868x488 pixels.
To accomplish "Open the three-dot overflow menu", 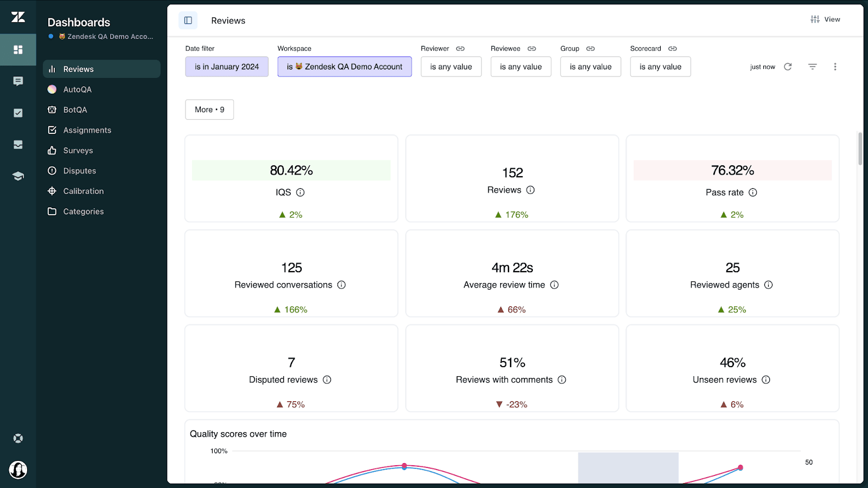I will click(835, 66).
